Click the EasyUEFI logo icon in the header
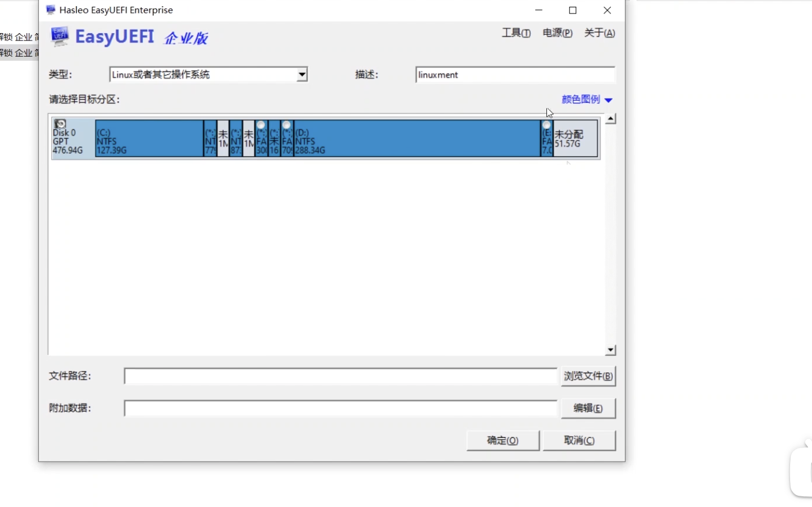Viewport: 812px width, 507px height. tap(60, 37)
